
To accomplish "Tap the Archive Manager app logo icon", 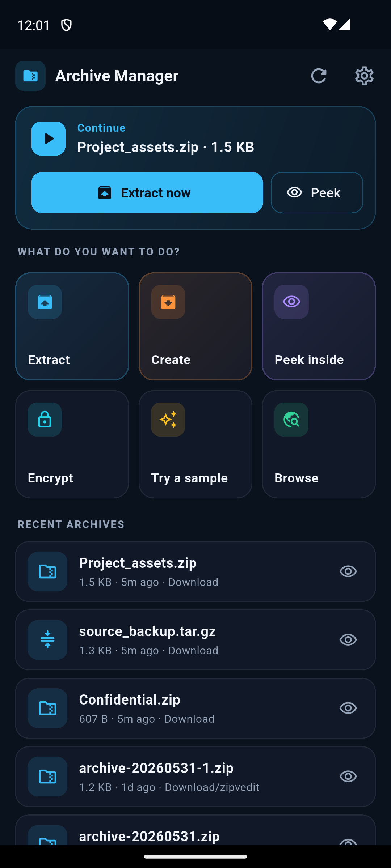I will [x=30, y=76].
